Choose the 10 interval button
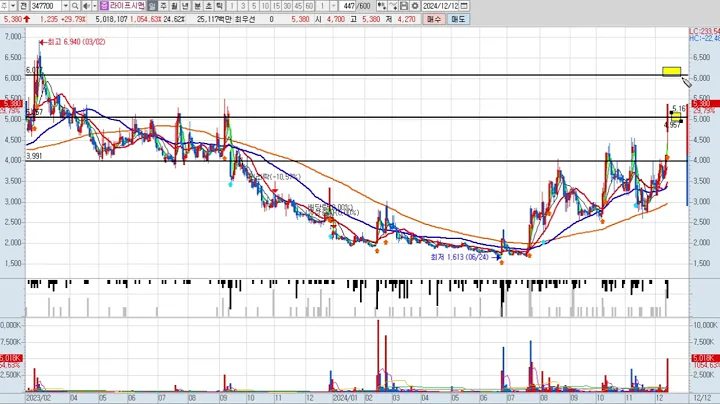The image size is (720, 404). [x=265, y=6]
